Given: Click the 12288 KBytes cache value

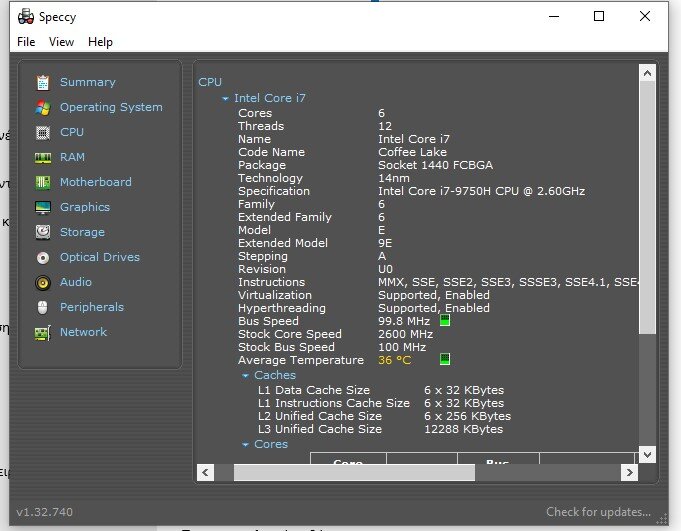Looking at the screenshot, I should (463, 429).
